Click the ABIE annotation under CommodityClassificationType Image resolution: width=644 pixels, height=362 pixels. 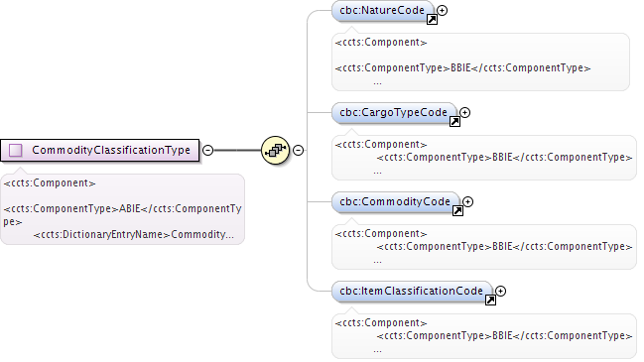pyautogui.click(x=122, y=209)
